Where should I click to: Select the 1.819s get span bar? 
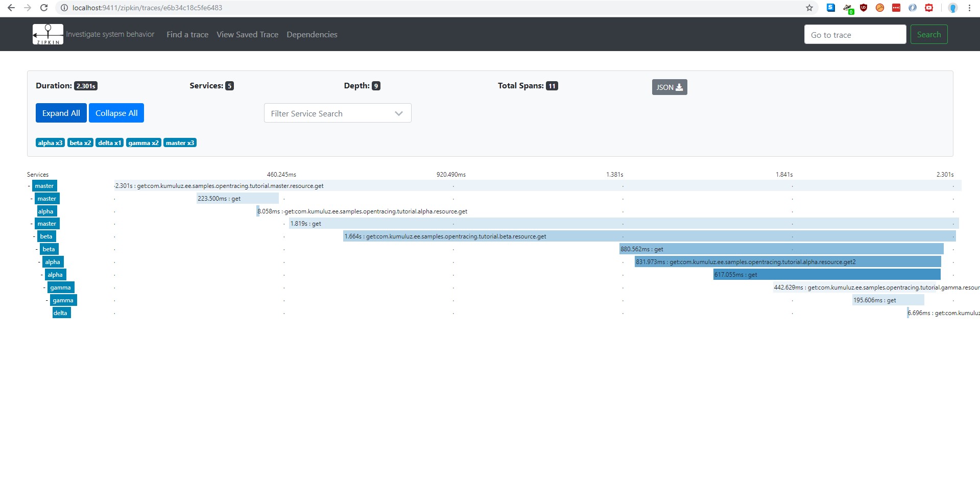624,224
